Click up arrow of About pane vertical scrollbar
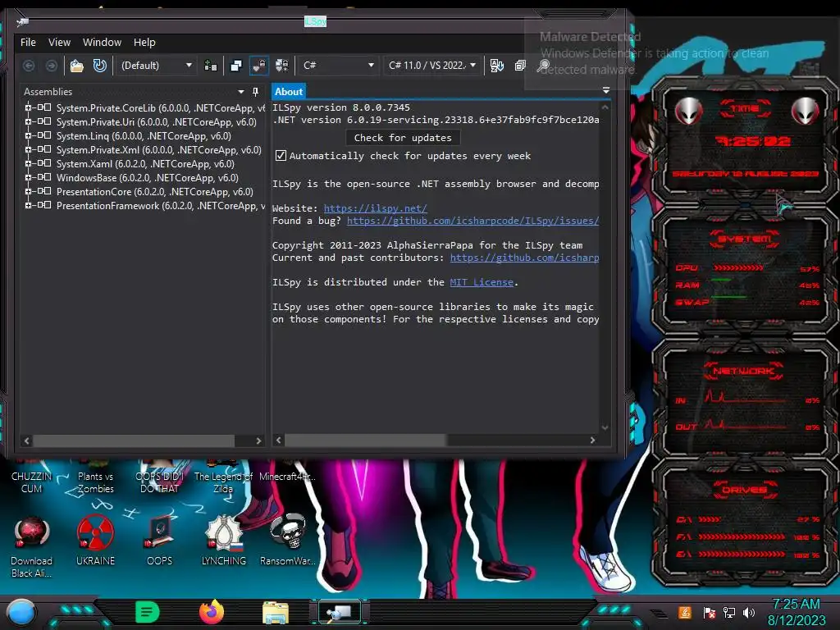Viewport: 840px width, 630px height. pos(605,107)
